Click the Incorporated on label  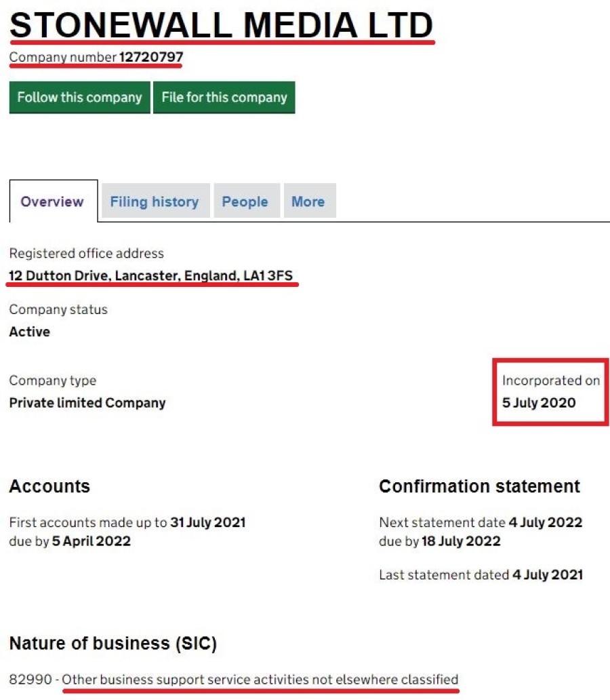click(551, 381)
